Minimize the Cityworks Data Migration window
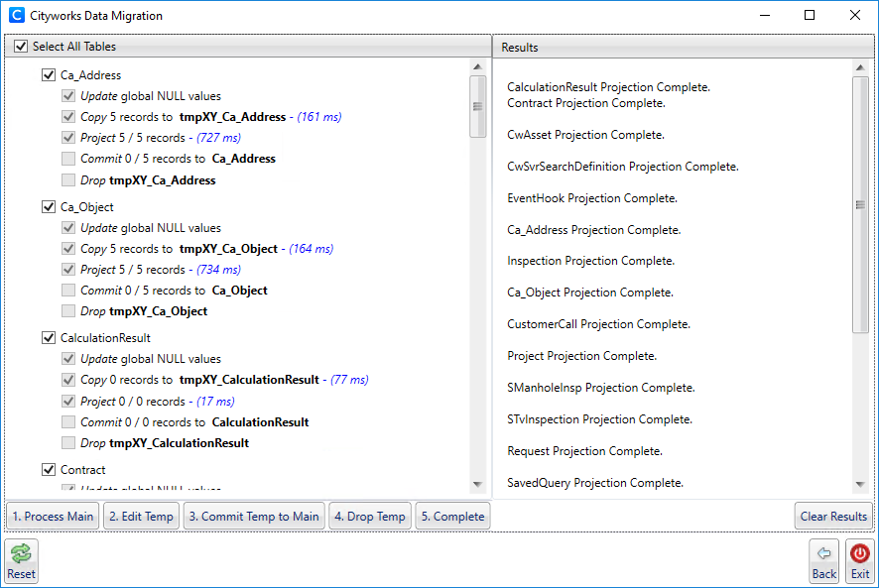 (x=765, y=15)
